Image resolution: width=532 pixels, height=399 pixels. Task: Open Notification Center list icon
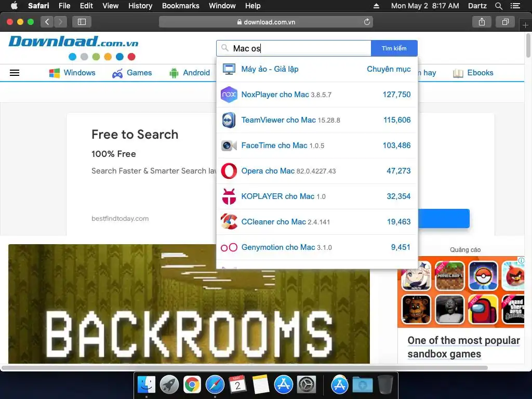point(515,6)
